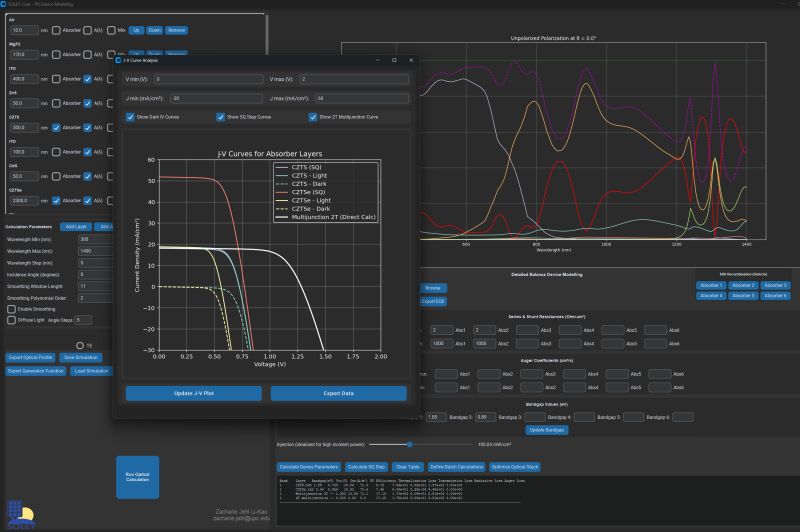This screenshot has width=800, height=532.
Task: Click the V min input field
Action: tap(209, 79)
